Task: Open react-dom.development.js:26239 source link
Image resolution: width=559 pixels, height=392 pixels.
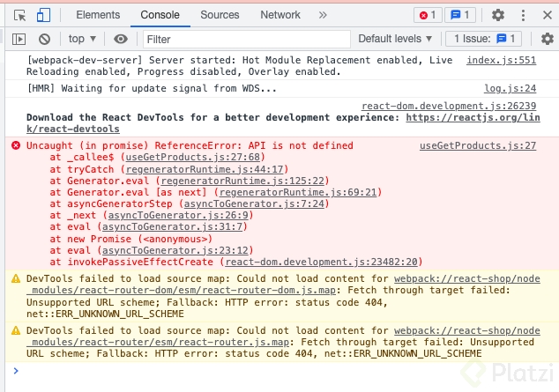Action: pos(449,106)
